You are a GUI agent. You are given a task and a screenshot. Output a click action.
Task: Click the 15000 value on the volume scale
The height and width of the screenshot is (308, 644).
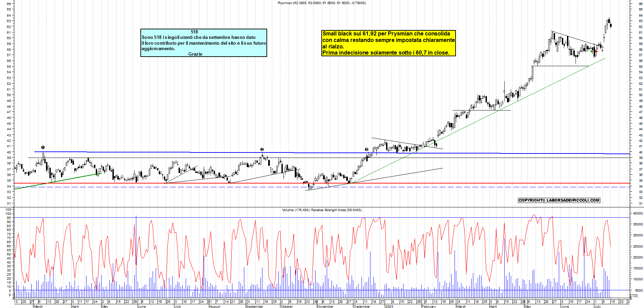tap(638, 268)
